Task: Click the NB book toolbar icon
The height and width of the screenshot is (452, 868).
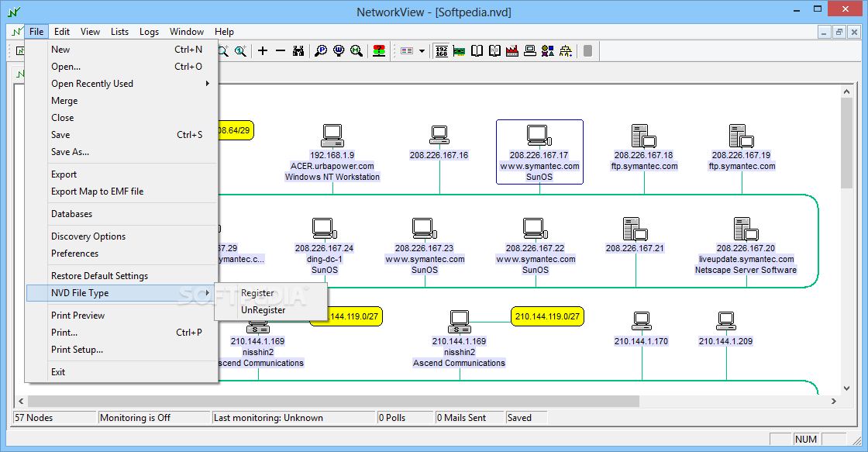Action: [494, 51]
